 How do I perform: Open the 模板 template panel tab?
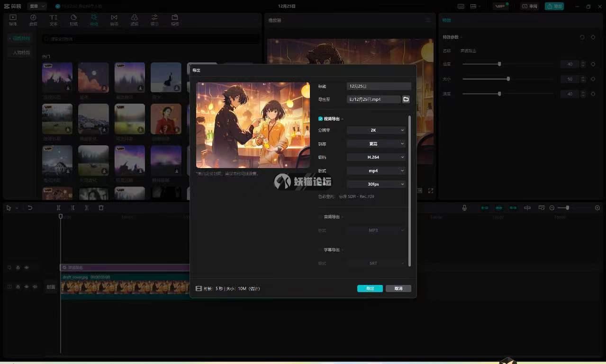(x=175, y=20)
